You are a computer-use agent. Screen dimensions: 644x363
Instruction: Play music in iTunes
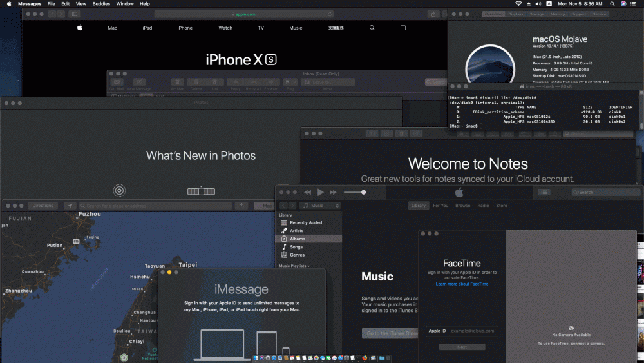click(x=320, y=192)
